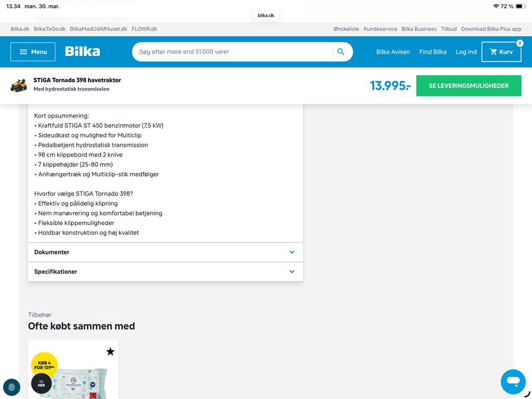Click the Specifikationer chevron arrow

292,272
